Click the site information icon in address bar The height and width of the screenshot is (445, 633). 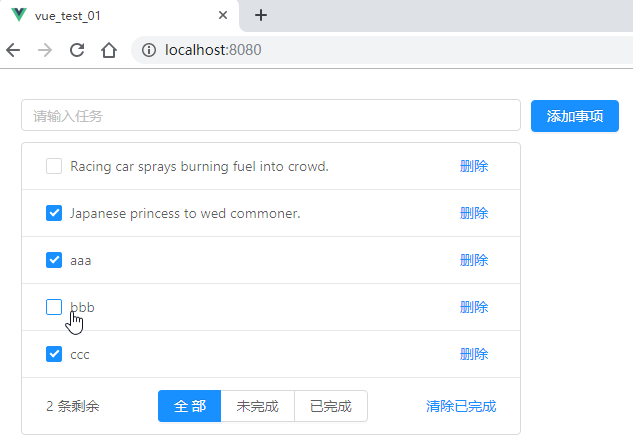[x=148, y=50]
